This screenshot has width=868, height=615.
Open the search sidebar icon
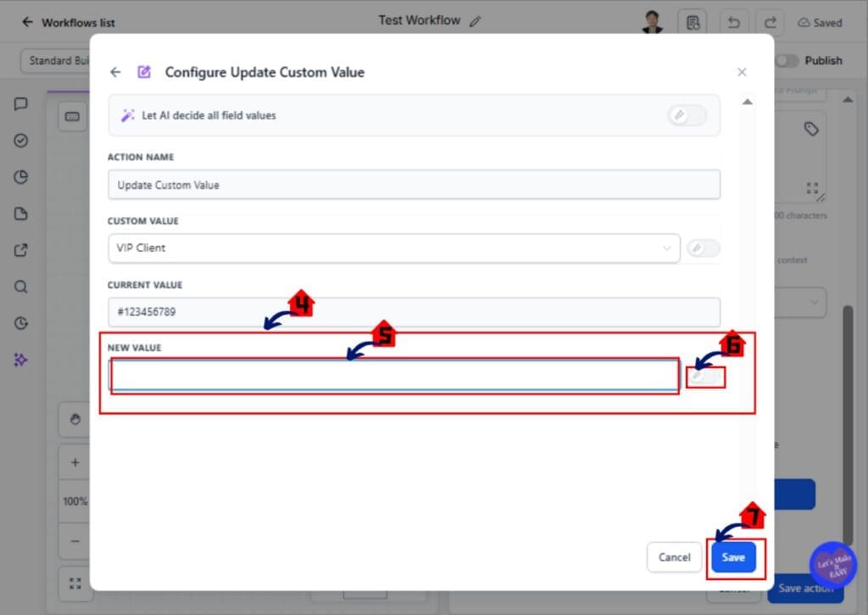point(20,287)
